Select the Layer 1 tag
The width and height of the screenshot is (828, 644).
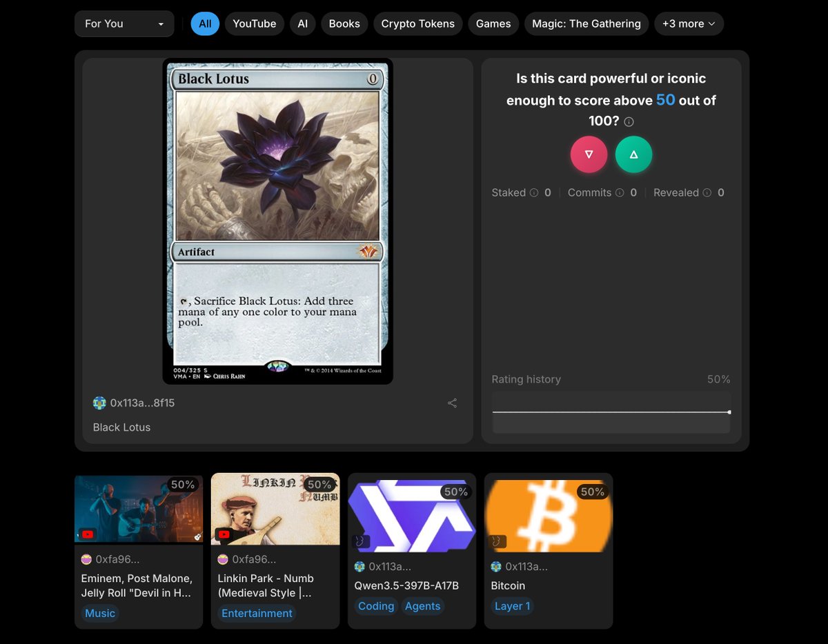click(513, 606)
